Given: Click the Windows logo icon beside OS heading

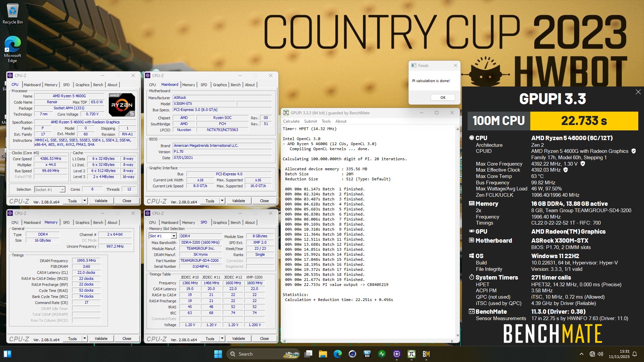Looking at the screenshot, I should coord(471,256).
